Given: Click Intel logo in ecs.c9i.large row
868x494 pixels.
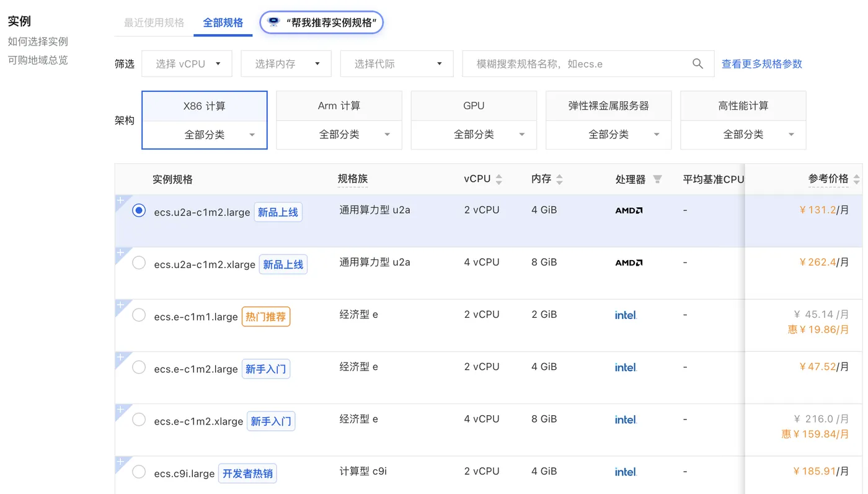Looking at the screenshot, I should [x=626, y=472].
